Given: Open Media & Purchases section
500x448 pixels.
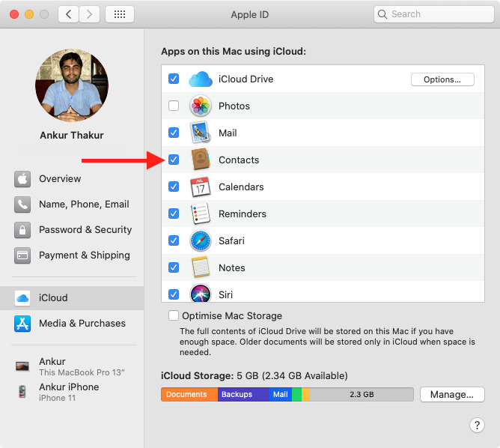Looking at the screenshot, I should click(x=72, y=324).
